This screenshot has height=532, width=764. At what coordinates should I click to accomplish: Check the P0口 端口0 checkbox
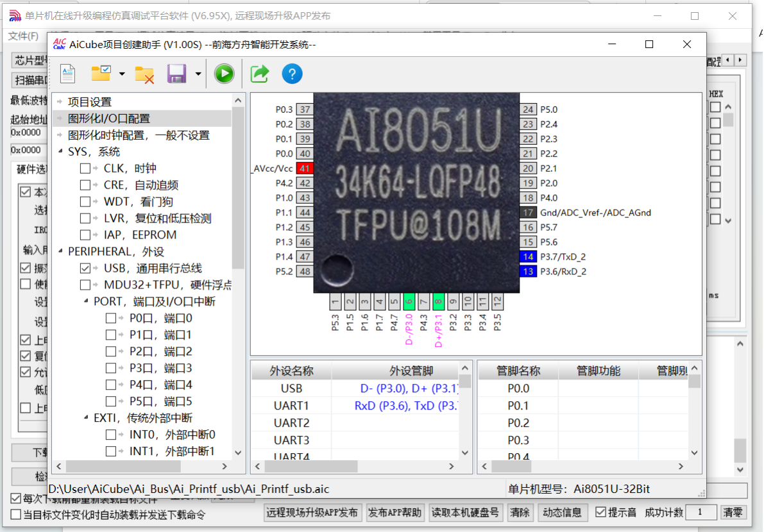coord(111,319)
